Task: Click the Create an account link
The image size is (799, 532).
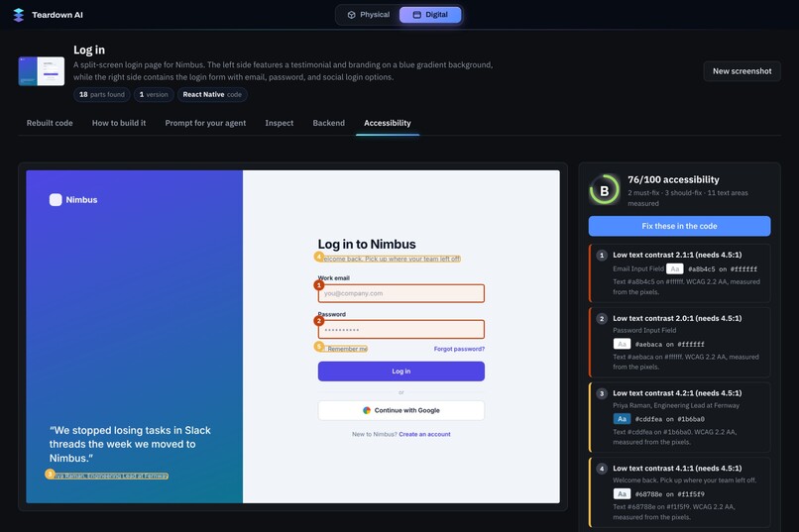Action: pos(424,434)
